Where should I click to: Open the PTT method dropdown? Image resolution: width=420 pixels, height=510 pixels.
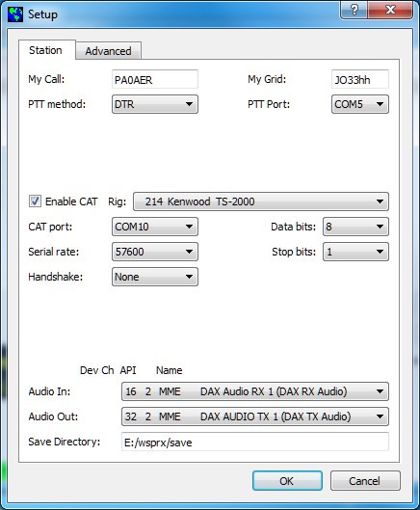155,104
